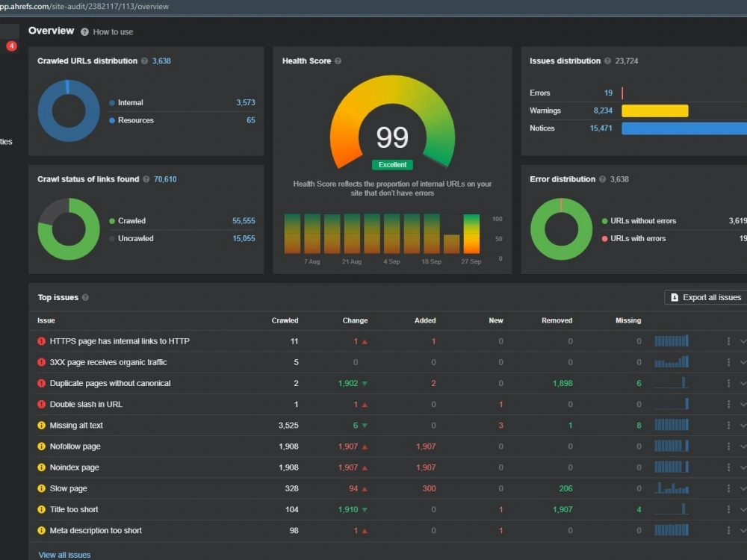Expand Slow page row chevron
The image size is (747, 560).
pos(743,488)
